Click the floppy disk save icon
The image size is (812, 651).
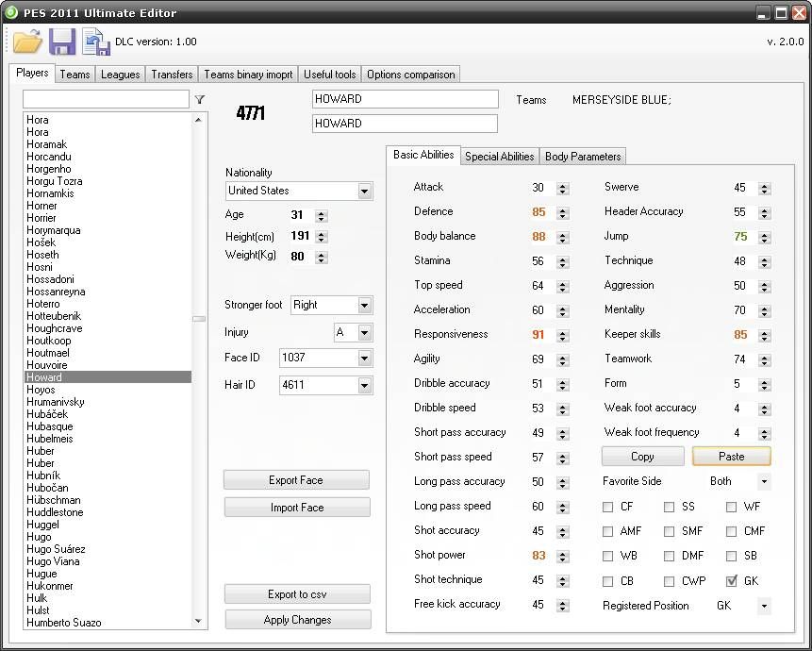coord(62,42)
